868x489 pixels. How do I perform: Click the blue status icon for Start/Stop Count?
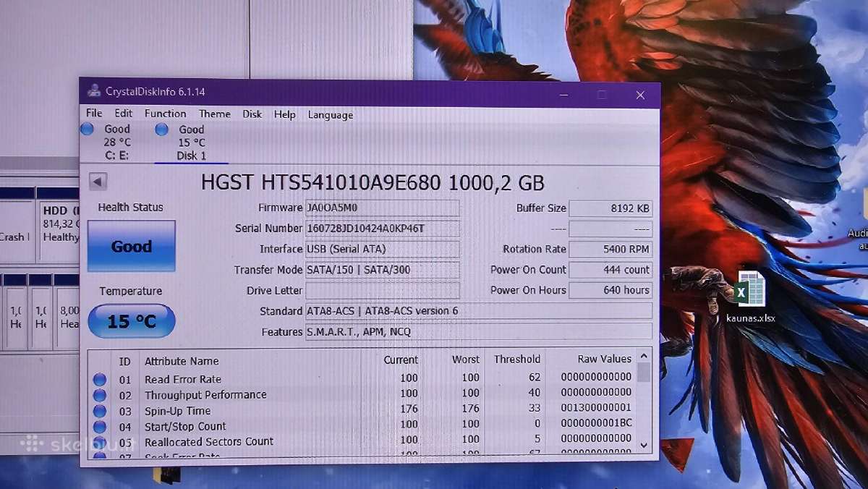(x=100, y=428)
